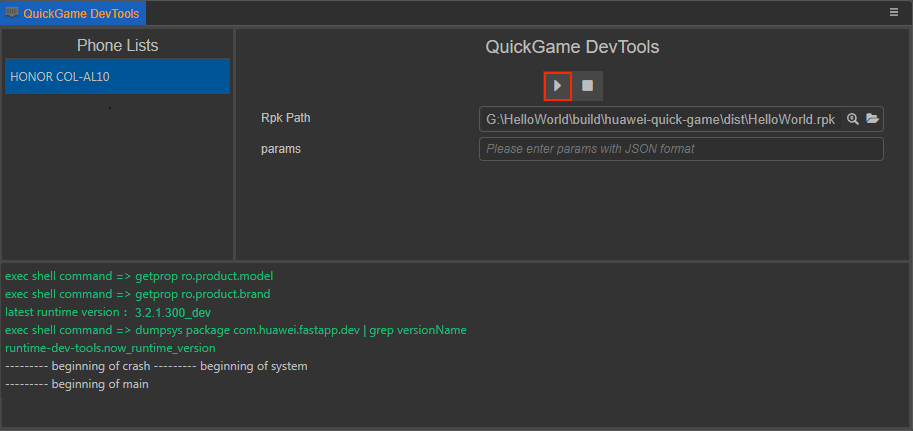This screenshot has width=913, height=431.
Task: Select the QuickGame DevTools tab
Action: (x=73, y=13)
